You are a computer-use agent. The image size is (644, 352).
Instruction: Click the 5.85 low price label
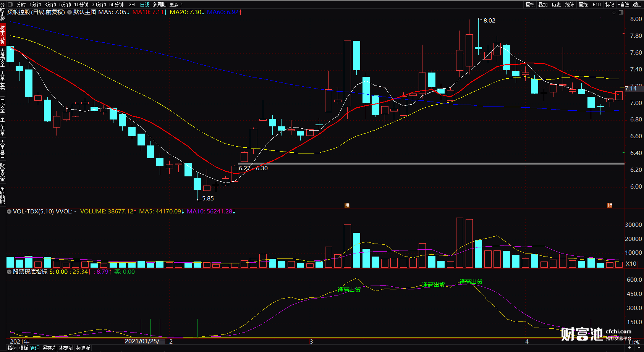(x=208, y=199)
